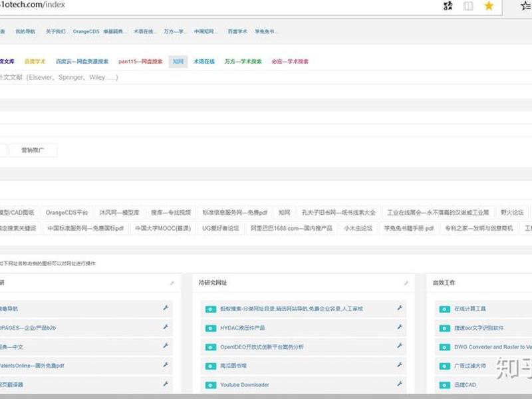The width and height of the screenshot is (532, 399).
Task: Click the wrench icon beside 典—中文
Action: [x=166, y=346]
